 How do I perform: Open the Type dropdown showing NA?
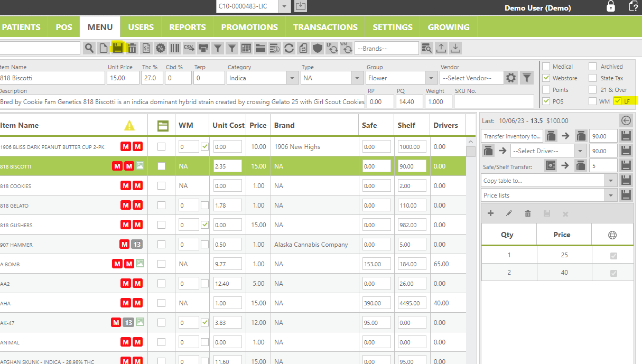332,78
